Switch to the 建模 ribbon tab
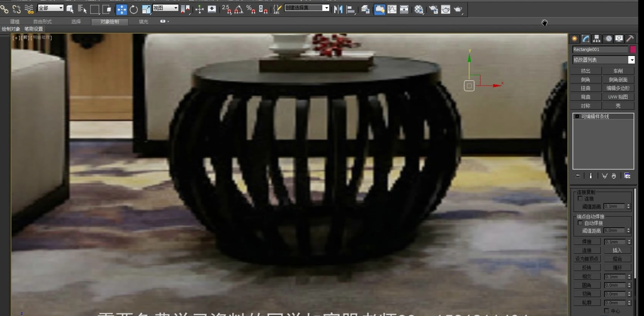Image resolution: width=644 pixels, height=316 pixels. pyautogui.click(x=15, y=22)
